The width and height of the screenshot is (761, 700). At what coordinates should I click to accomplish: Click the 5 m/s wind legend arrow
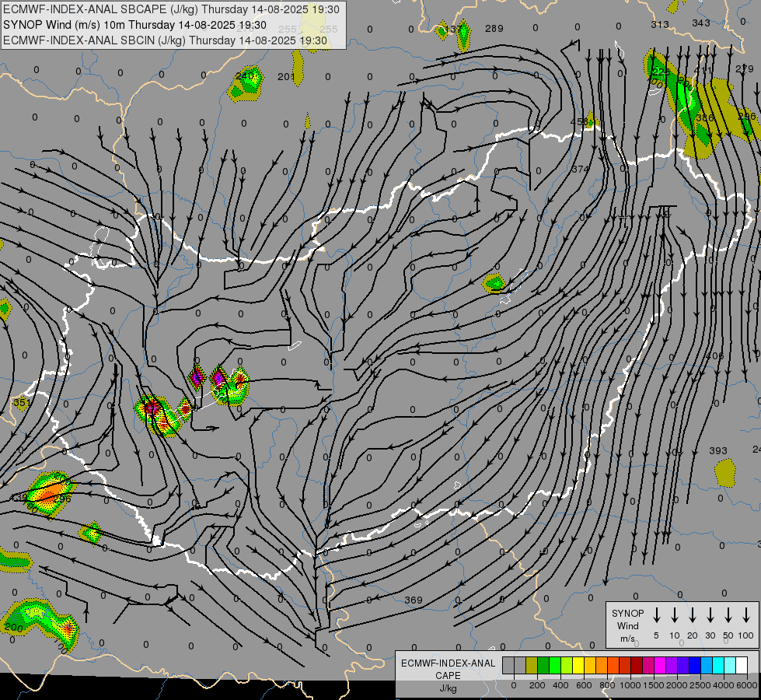click(x=657, y=615)
